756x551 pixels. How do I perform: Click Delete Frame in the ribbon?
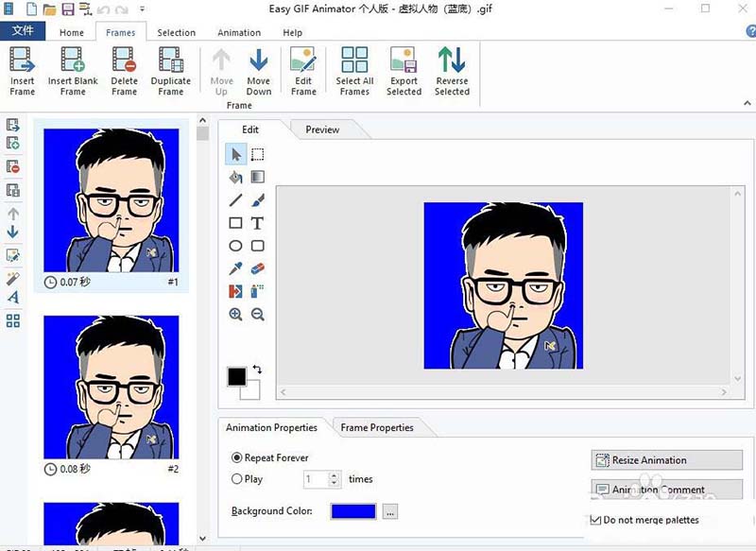pos(123,71)
